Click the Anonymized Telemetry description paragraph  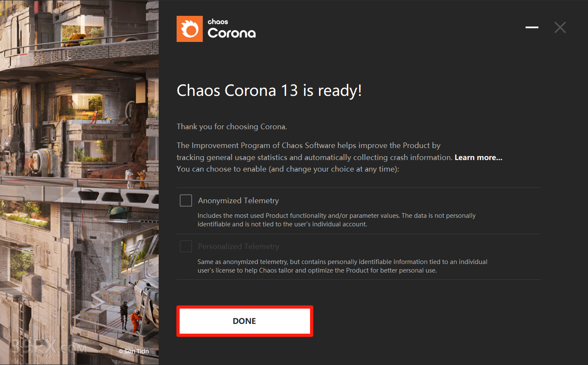pos(337,220)
